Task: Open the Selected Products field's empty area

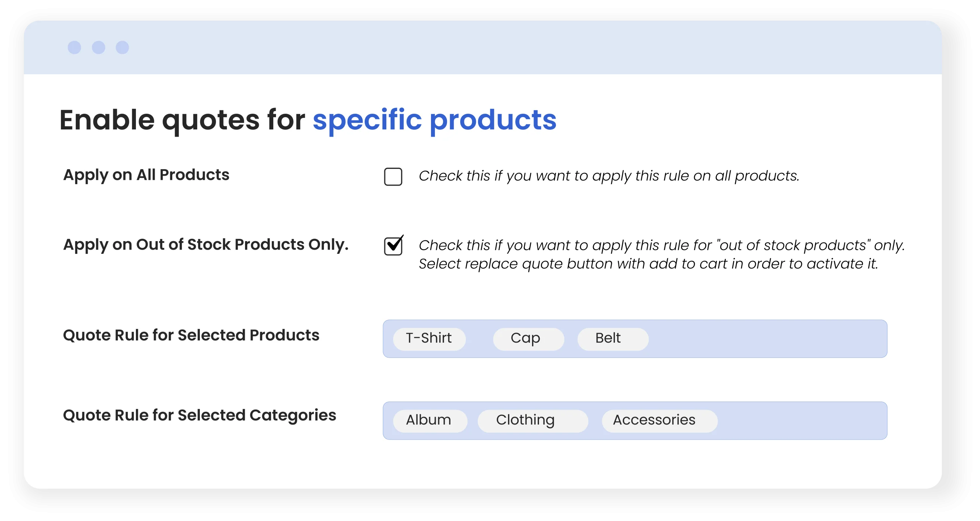Action: coord(766,339)
